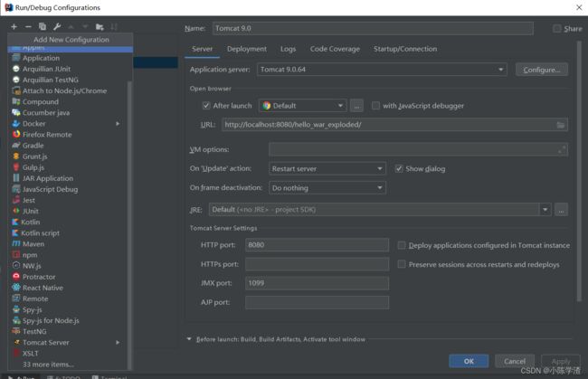Close the Run/Debug Configurations dialog
588x379 pixels.
coord(579,7)
